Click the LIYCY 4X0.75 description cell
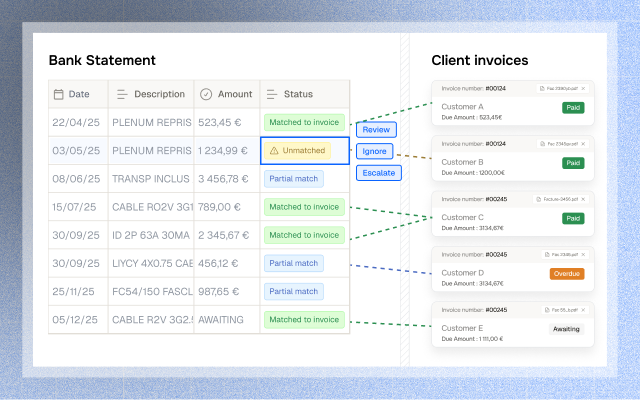This screenshot has height=400, width=640. (151, 263)
